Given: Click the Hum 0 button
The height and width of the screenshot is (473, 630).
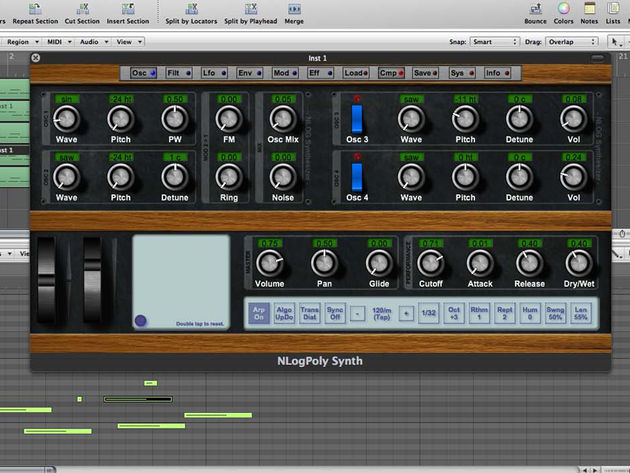Looking at the screenshot, I should pyautogui.click(x=530, y=313).
